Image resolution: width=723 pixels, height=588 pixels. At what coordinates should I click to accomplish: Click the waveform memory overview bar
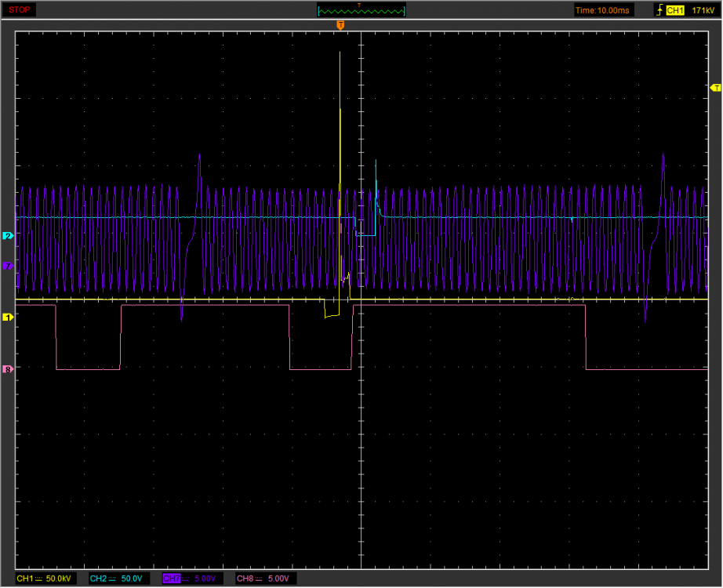(361, 10)
